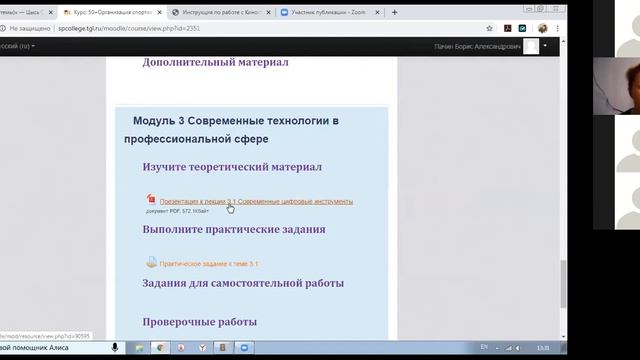Open the Yandex Browser icon on the taskbar
This screenshot has width=640, height=360.
pos(202,348)
